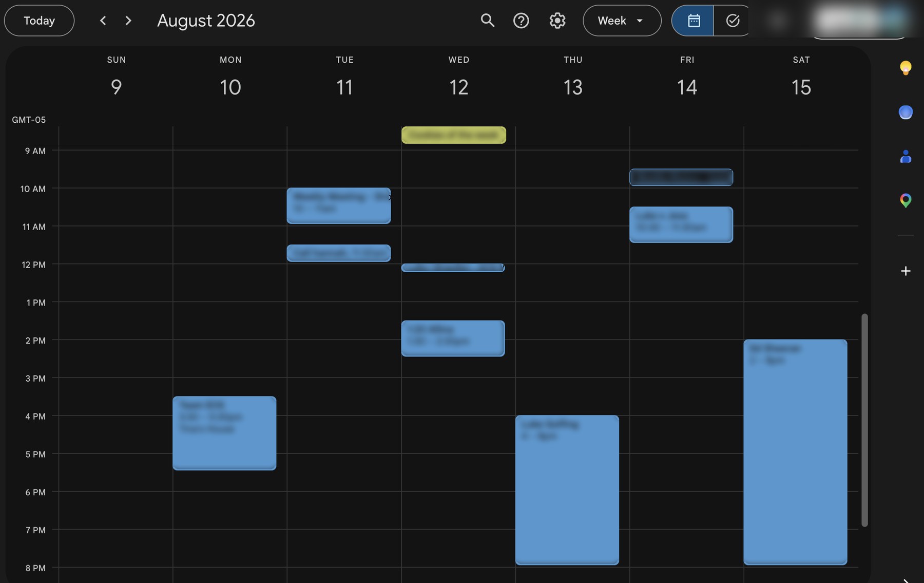Viewport: 924px width, 583px height.
Task: Go to next week arrow
Action: click(x=128, y=21)
